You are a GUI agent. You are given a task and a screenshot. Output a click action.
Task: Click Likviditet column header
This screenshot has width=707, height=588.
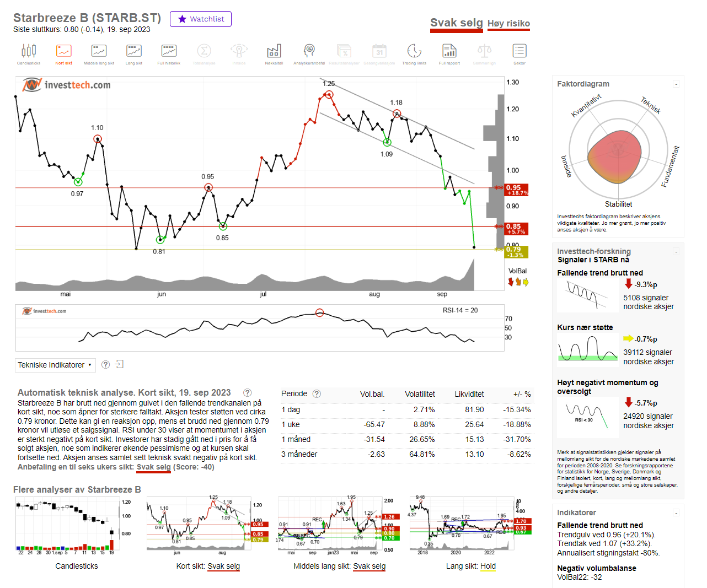coord(469,394)
